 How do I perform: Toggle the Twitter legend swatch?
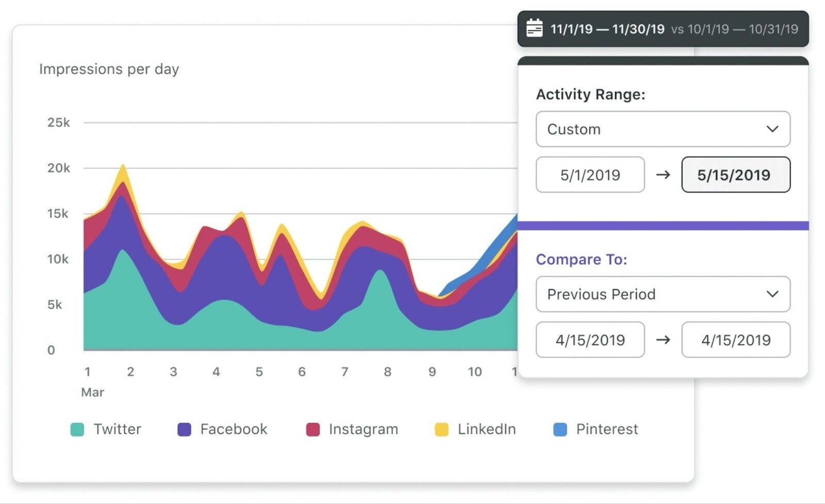(77, 429)
